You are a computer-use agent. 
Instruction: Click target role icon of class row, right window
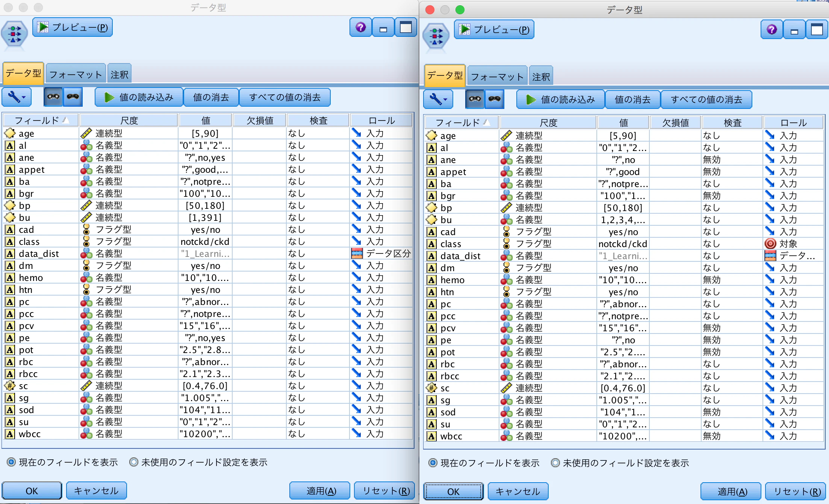tap(770, 244)
